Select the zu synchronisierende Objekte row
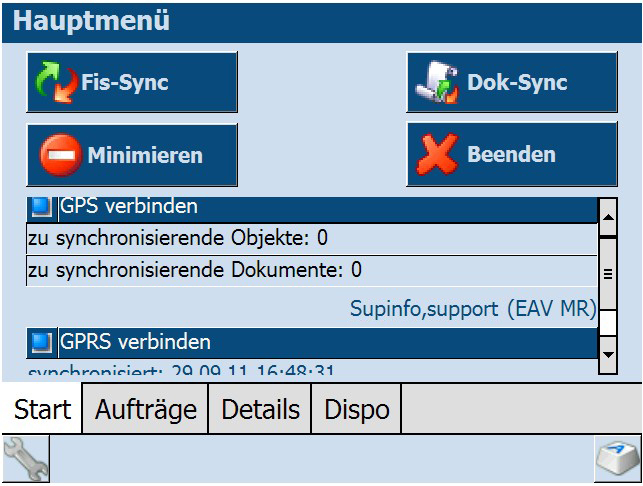This screenshot has width=643, height=486. [x=312, y=239]
